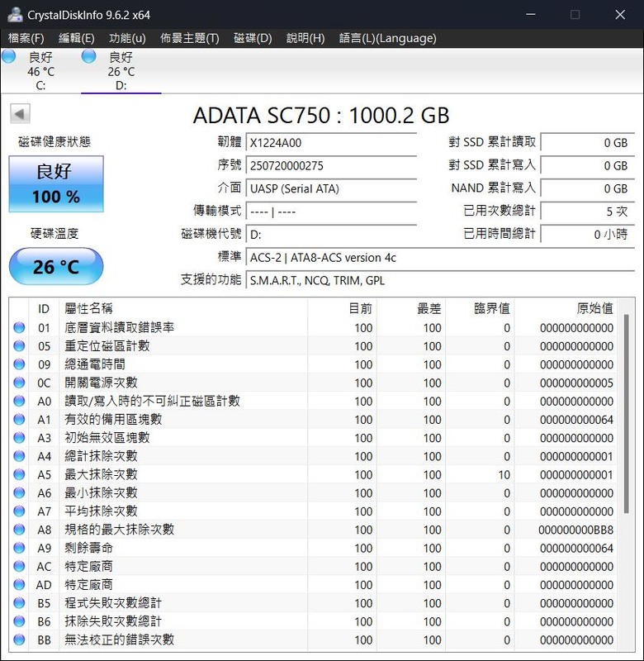The width and height of the screenshot is (644, 661).
Task: Click the serial number field 250720000275
Action: 331,166
